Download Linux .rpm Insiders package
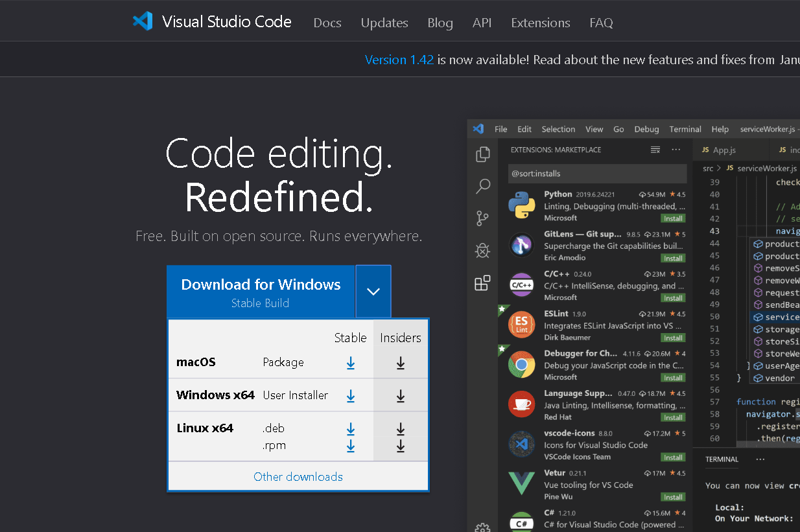The height and width of the screenshot is (532, 800). coord(401,445)
